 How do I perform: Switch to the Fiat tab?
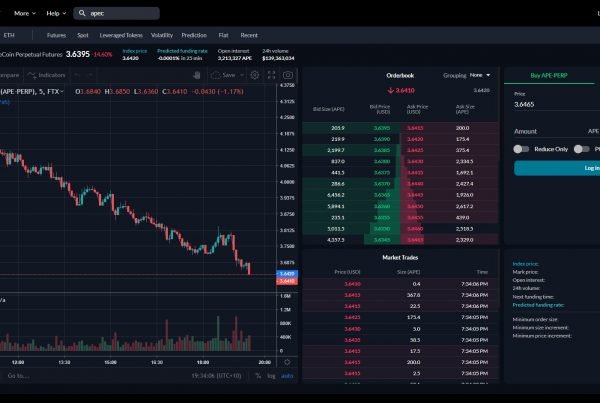coord(223,35)
